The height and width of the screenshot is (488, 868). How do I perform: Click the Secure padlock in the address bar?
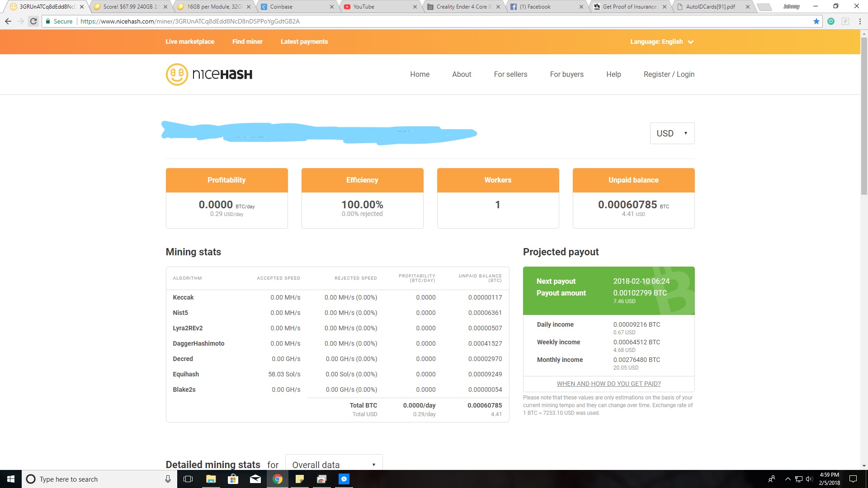[x=48, y=21]
